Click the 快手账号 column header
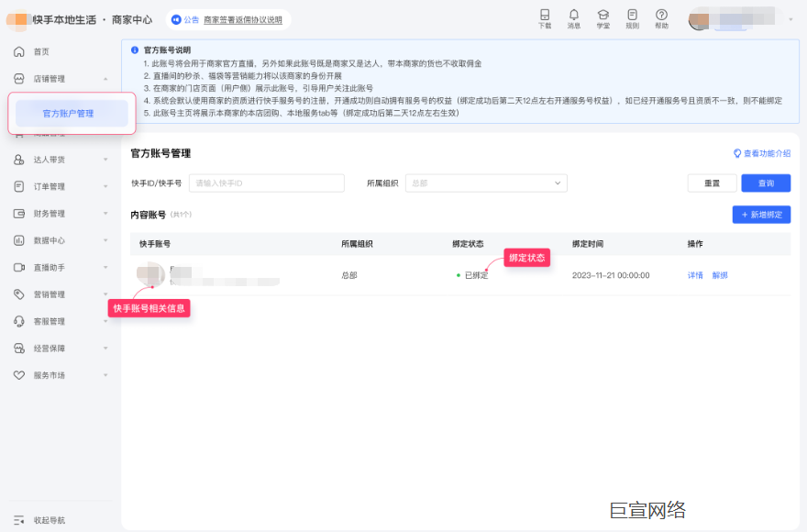Viewport: 807px width, 532px height. tap(155, 244)
